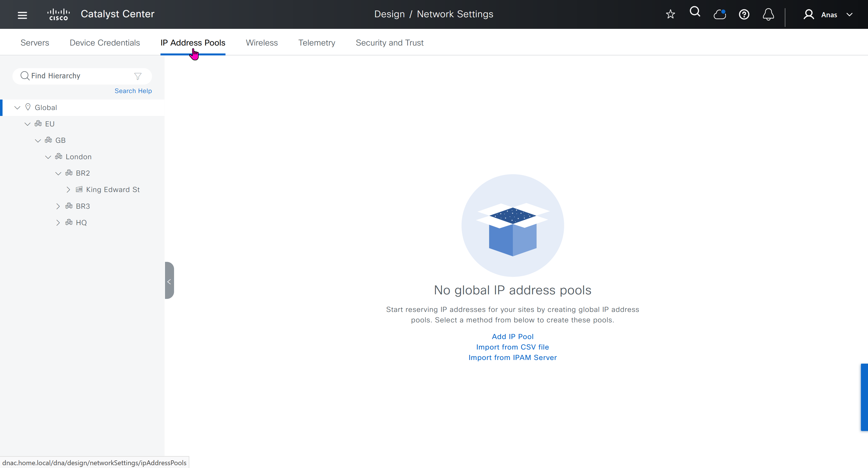
Task: Open the notifications bell
Action: coord(768,14)
